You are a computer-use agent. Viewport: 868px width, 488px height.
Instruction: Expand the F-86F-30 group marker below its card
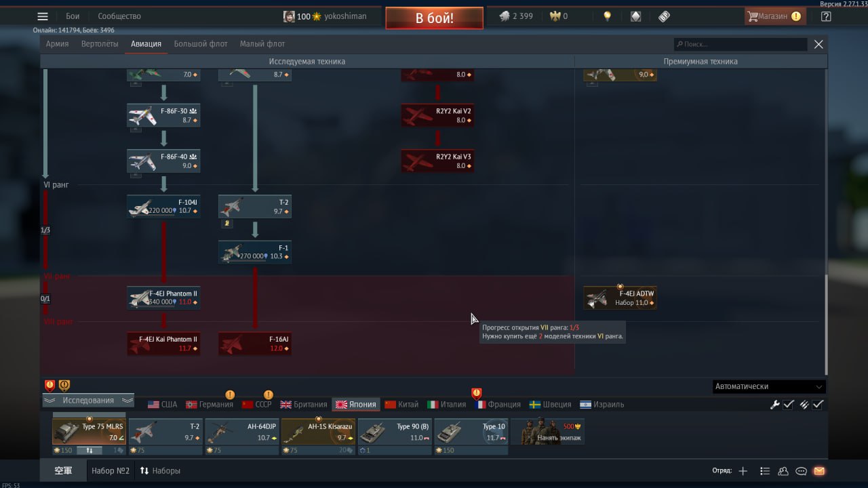(x=136, y=129)
